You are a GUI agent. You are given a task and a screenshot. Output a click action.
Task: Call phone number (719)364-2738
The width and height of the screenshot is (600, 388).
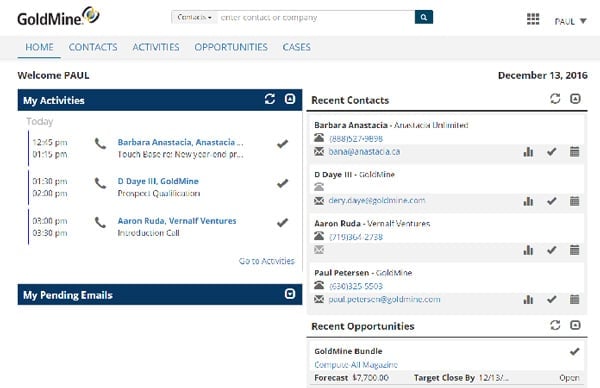(356, 237)
